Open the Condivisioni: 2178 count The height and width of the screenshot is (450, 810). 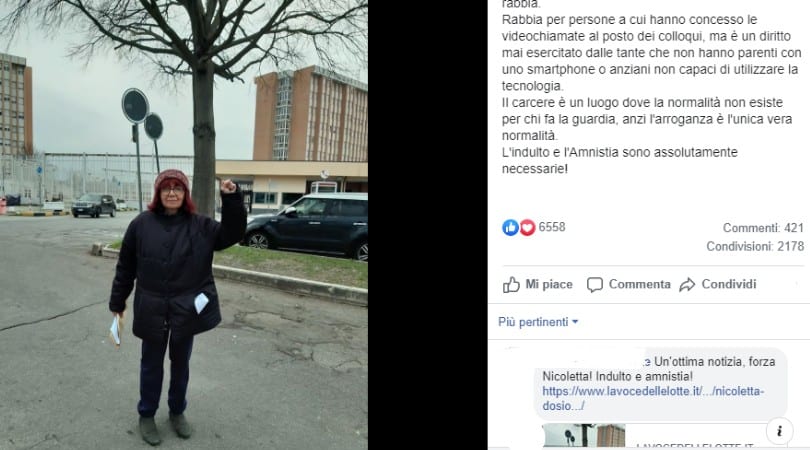(x=755, y=246)
